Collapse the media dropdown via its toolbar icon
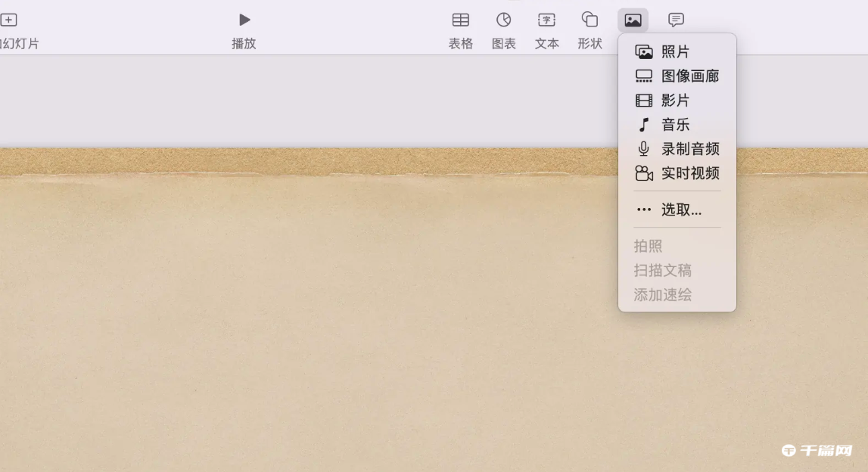The image size is (868, 472). pyautogui.click(x=633, y=20)
